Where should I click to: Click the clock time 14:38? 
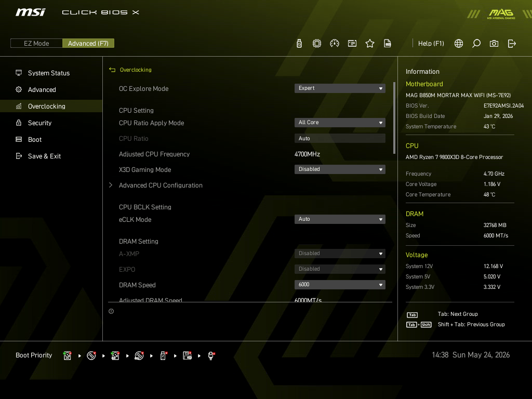click(440, 355)
